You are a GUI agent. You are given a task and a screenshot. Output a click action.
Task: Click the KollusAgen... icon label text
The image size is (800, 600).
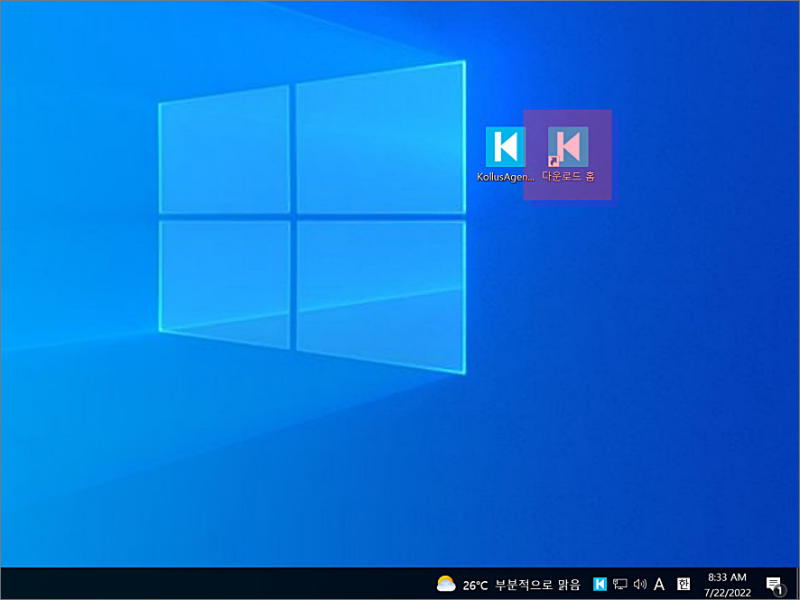click(x=506, y=177)
